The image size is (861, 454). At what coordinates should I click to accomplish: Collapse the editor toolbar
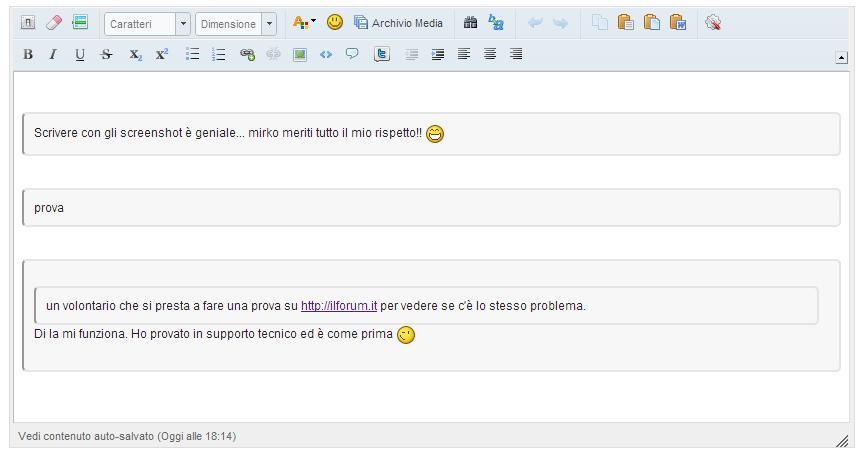[841, 57]
